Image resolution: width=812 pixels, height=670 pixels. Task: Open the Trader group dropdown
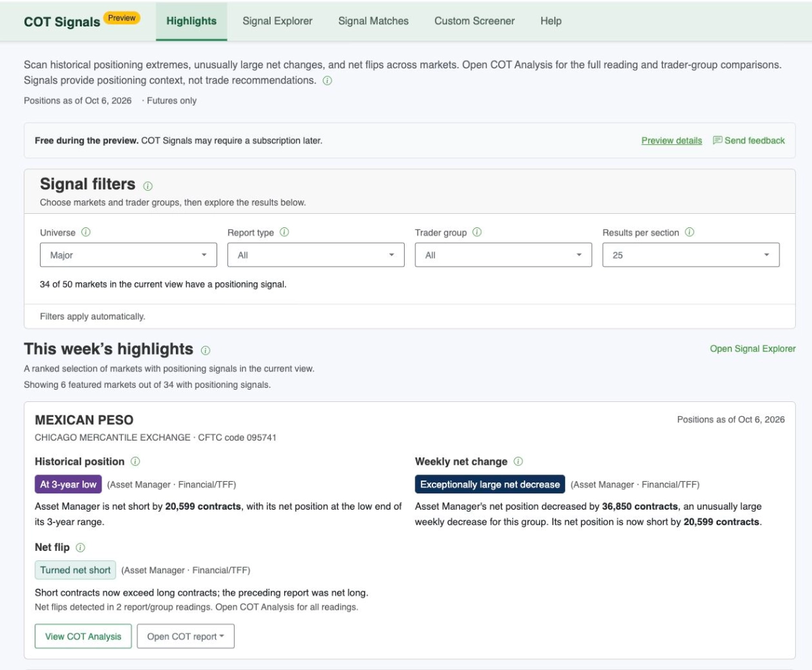pos(503,255)
